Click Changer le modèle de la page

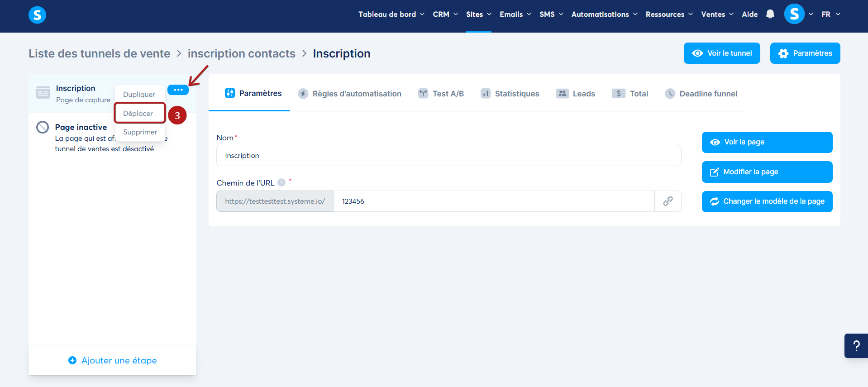pos(767,201)
